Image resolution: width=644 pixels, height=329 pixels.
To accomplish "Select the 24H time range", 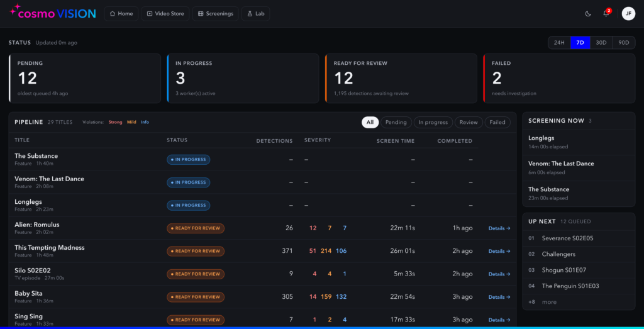I will pos(559,43).
